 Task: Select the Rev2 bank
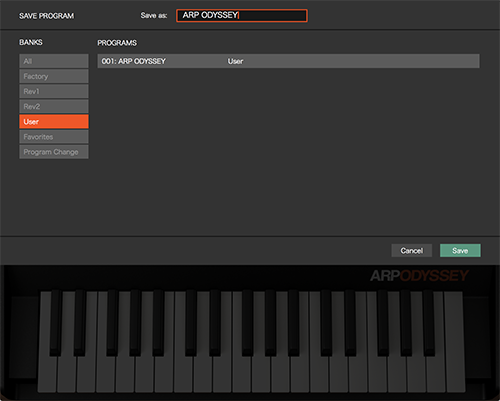[54, 106]
